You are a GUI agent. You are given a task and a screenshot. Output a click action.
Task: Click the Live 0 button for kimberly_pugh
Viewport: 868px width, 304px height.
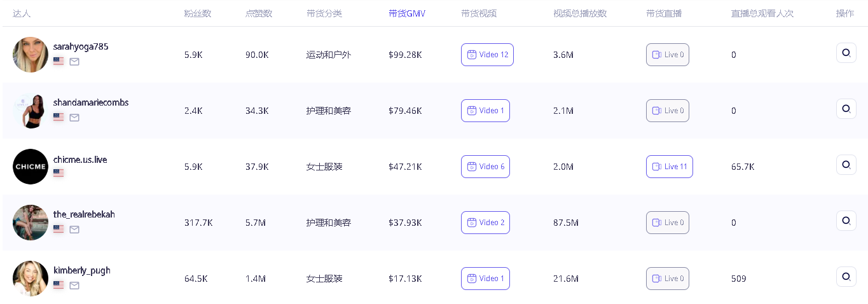[667, 279]
